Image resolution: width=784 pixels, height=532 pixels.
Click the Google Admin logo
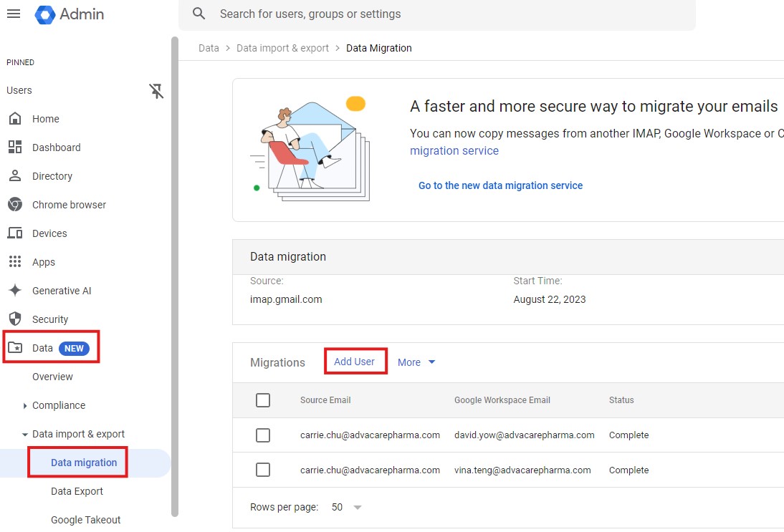click(70, 14)
